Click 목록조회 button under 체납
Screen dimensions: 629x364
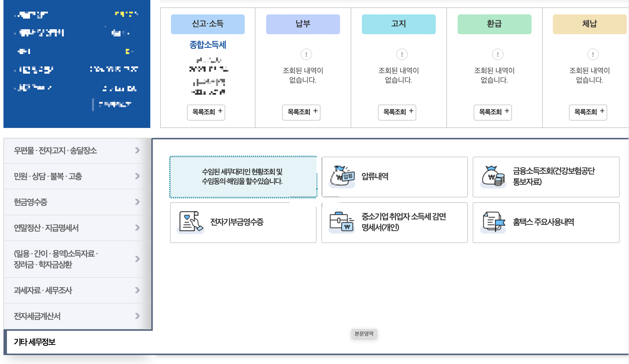[588, 112]
